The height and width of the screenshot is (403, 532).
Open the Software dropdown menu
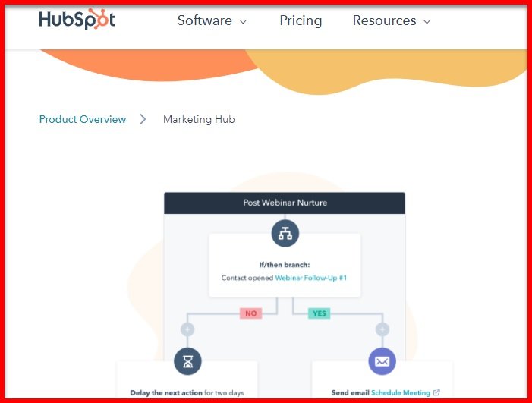click(x=212, y=20)
